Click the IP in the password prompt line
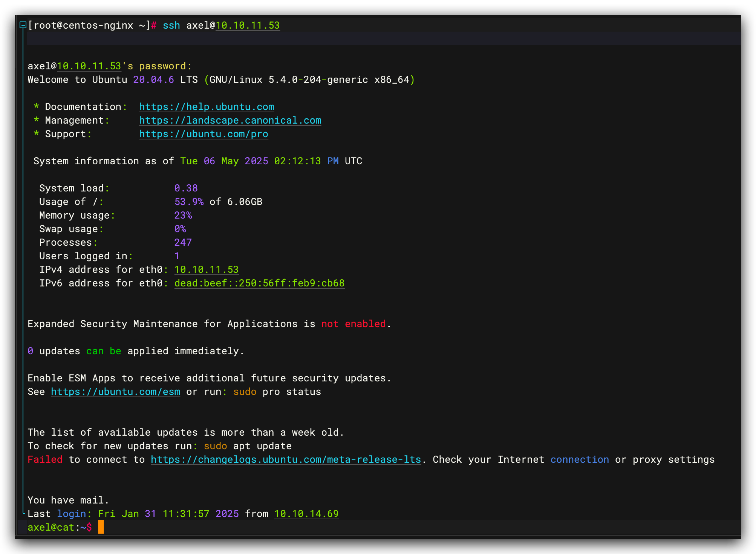 click(x=89, y=66)
